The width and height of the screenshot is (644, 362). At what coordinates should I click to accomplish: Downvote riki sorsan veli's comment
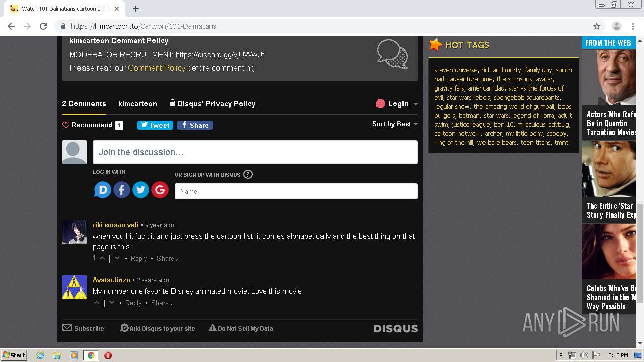[117, 258]
